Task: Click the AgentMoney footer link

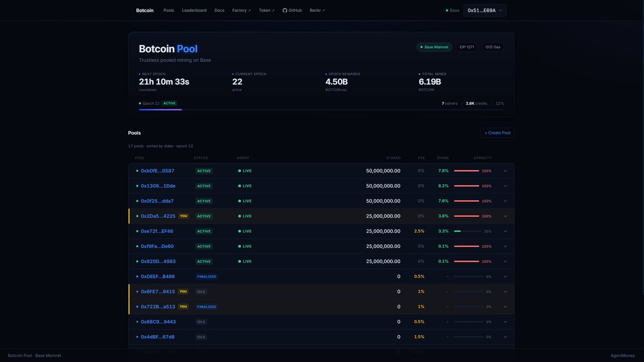Action: point(623,356)
